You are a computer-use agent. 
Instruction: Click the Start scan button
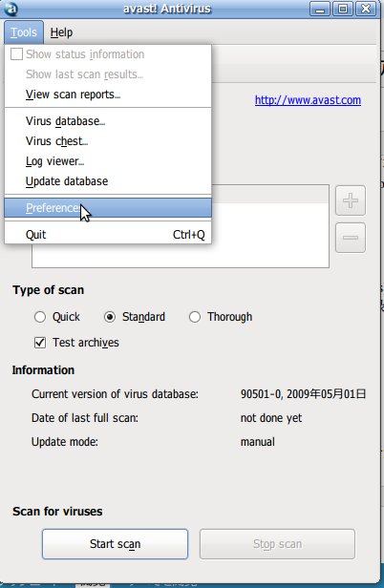pyautogui.click(x=115, y=544)
